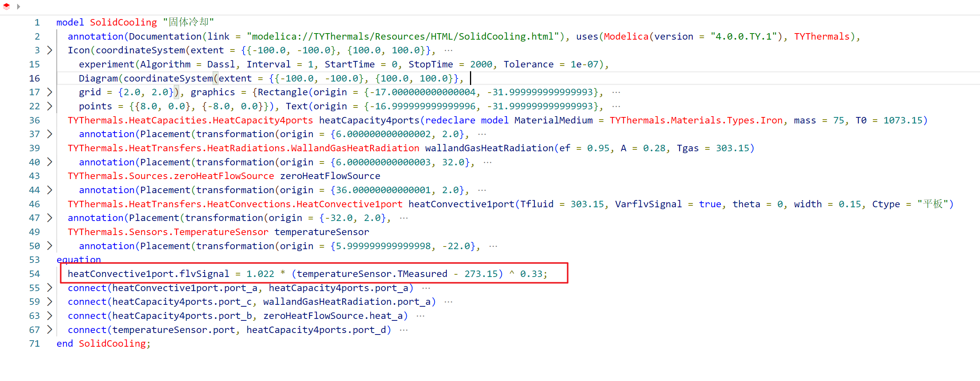This screenshot has width=980, height=381.
Task: Click the coefficient 1.022 on line 54
Action: tap(260, 274)
